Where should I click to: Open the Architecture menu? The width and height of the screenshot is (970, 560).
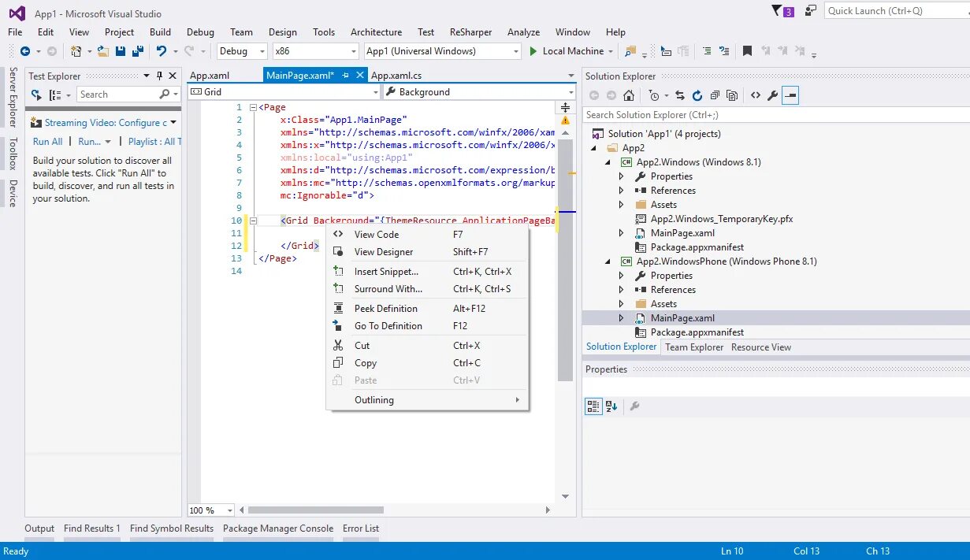[376, 32]
